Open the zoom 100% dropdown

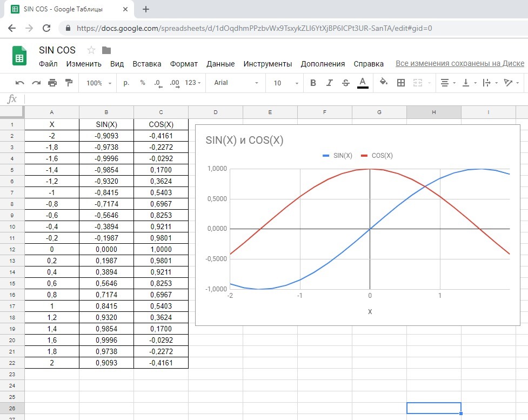(99, 83)
